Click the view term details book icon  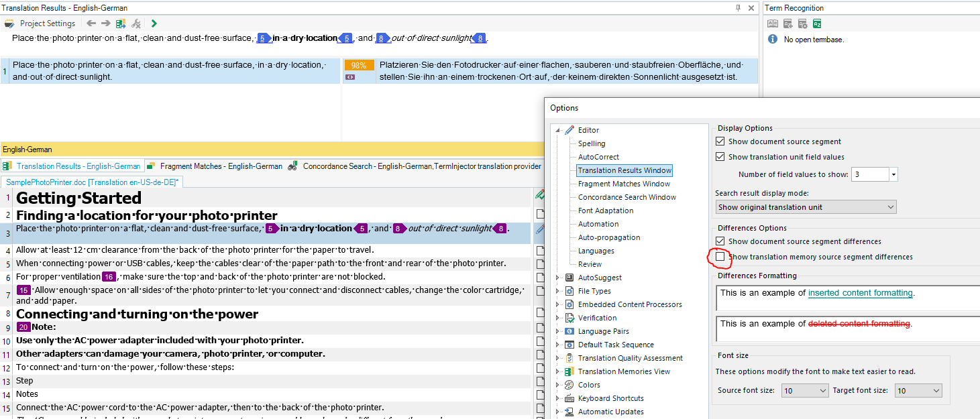(x=773, y=23)
